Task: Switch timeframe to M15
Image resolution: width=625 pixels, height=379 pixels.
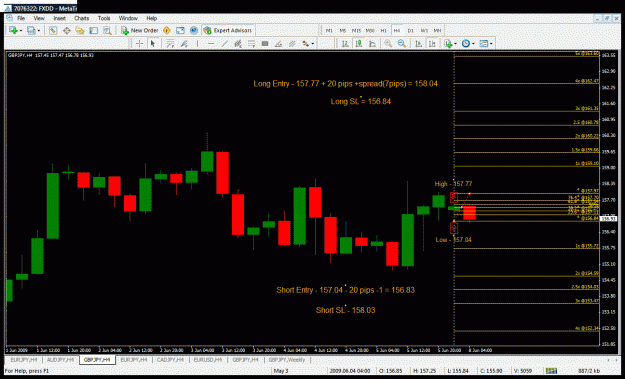Action: pyautogui.click(x=356, y=30)
